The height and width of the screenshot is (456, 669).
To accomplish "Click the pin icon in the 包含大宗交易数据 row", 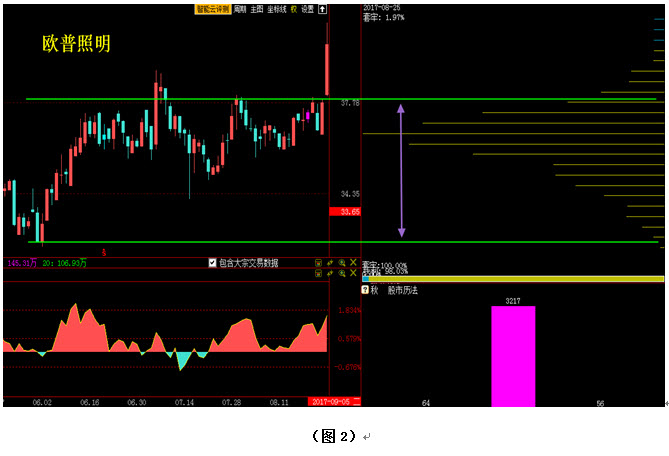I will 330,262.
